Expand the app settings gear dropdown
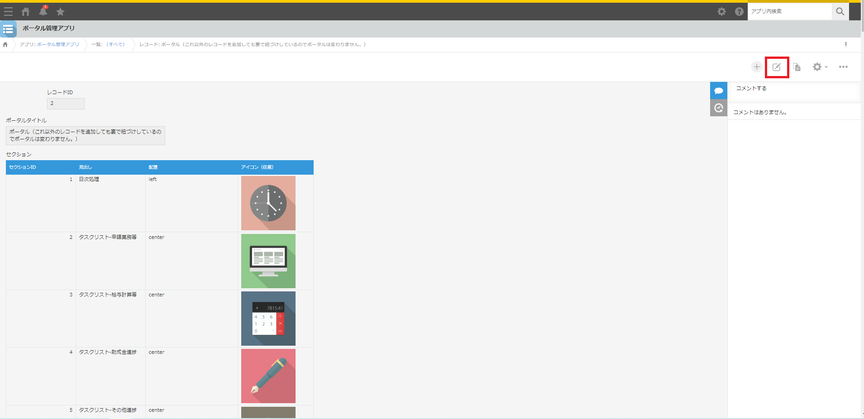This screenshot has height=419, width=864. point(820,67)
